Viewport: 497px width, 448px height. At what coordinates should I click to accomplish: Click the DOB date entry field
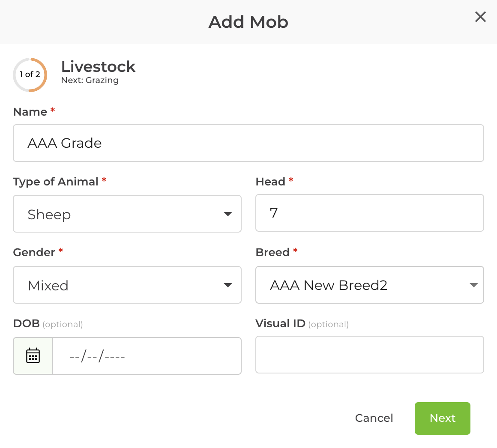click(147, 355)
